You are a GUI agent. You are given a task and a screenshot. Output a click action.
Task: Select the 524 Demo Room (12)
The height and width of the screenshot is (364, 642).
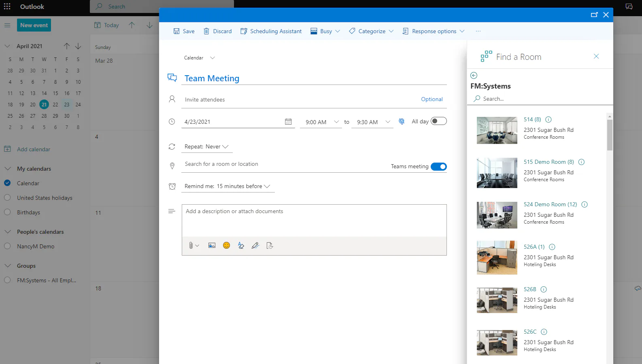point(551,204)
